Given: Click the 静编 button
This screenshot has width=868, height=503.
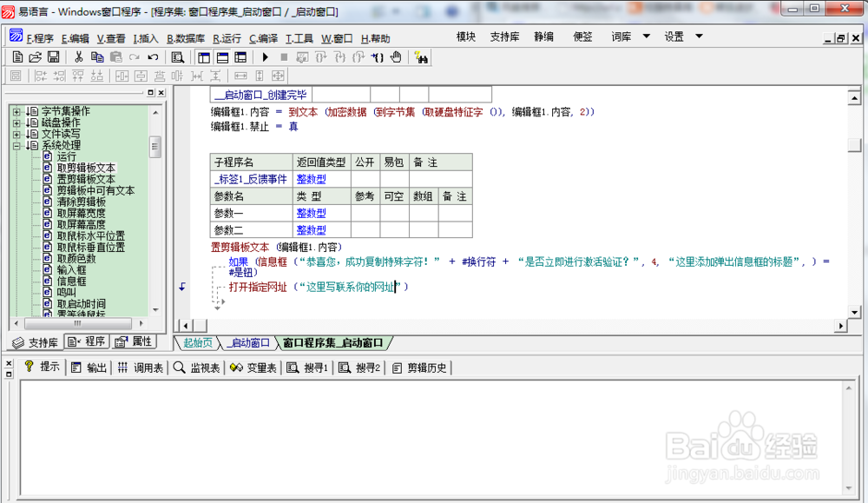Looking at the screenshot, I should (x=543, y=36).
